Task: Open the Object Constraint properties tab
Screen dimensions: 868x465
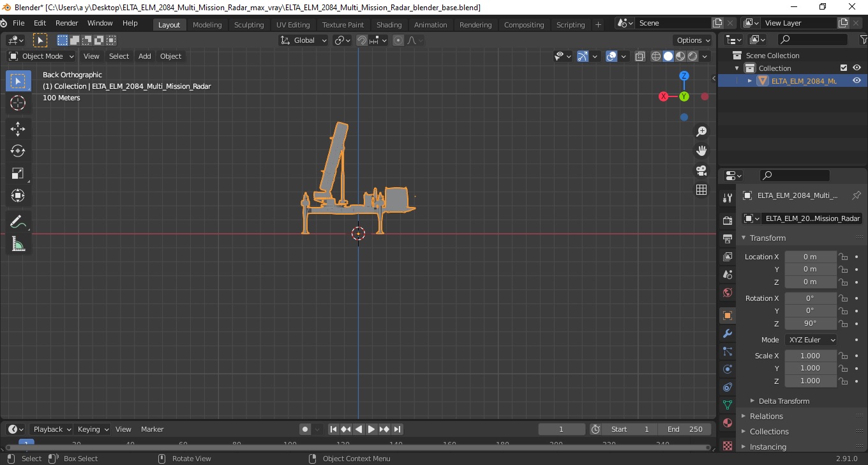Action: pos(728,387)
